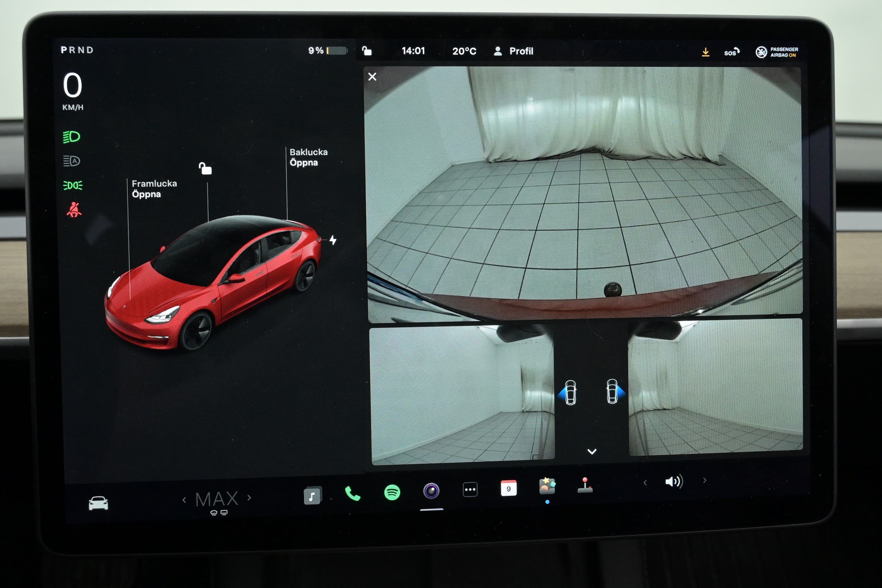The width and height of the screenshot is (882, 588).
Task: Tap the unlock padlock above the car
Action: [205, 168]
